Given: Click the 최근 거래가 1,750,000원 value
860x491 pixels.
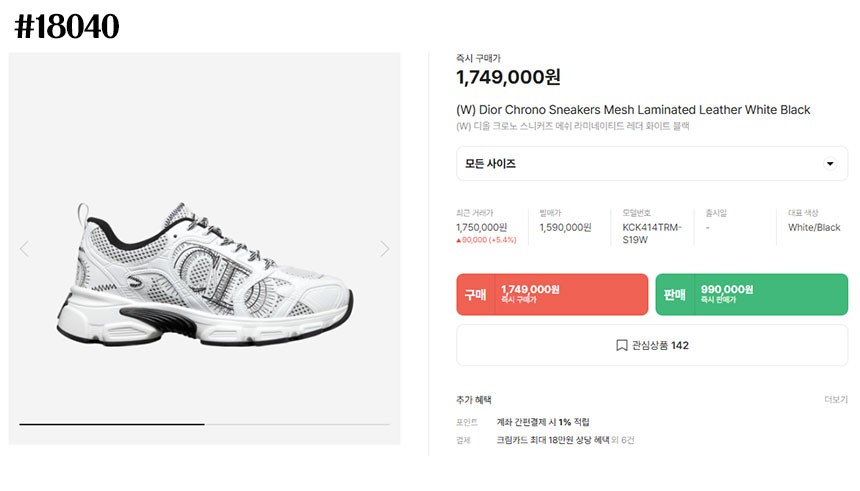Looking at the screenshot, I should [481, 227].
